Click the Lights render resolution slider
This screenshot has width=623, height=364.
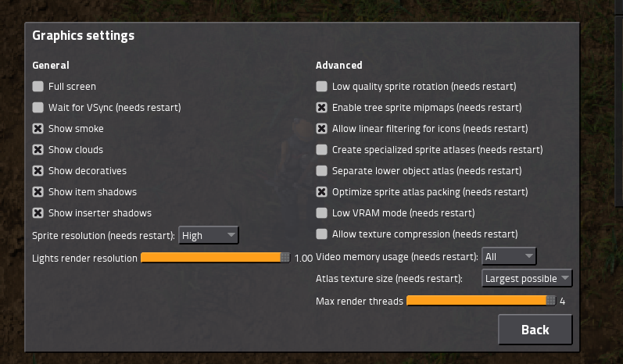pyautogui.click(x=215, y=258)
